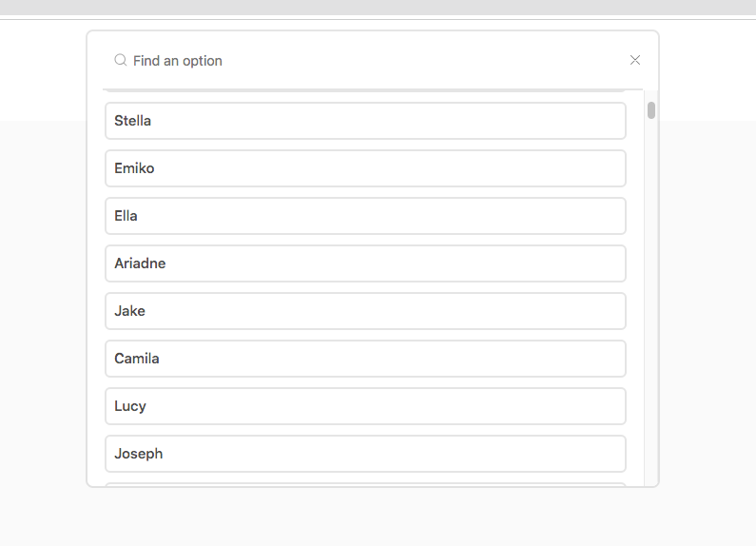This screenshot has width=756, height=546.
Task: Click the cut-off option strip above Stella
Action: (364, 90)
